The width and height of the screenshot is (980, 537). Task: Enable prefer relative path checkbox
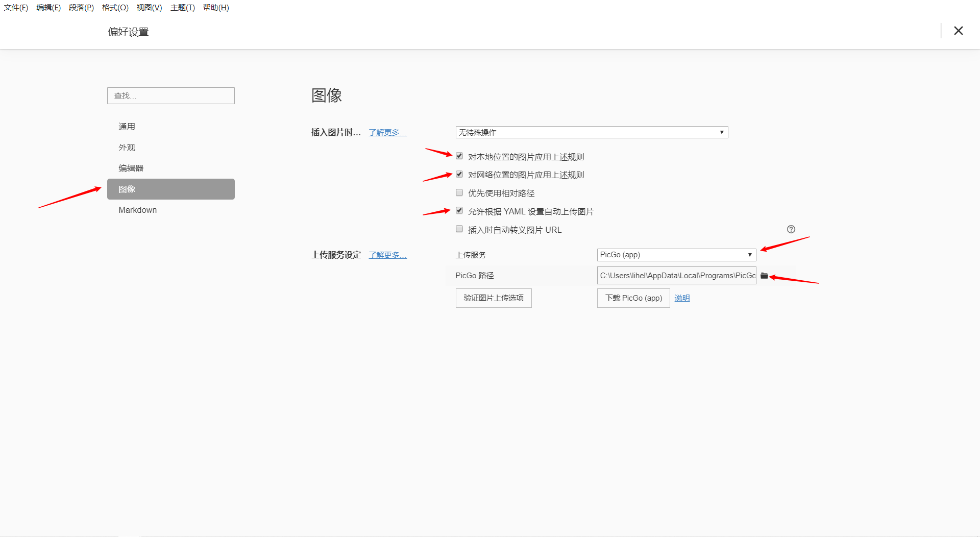point(459,193)
